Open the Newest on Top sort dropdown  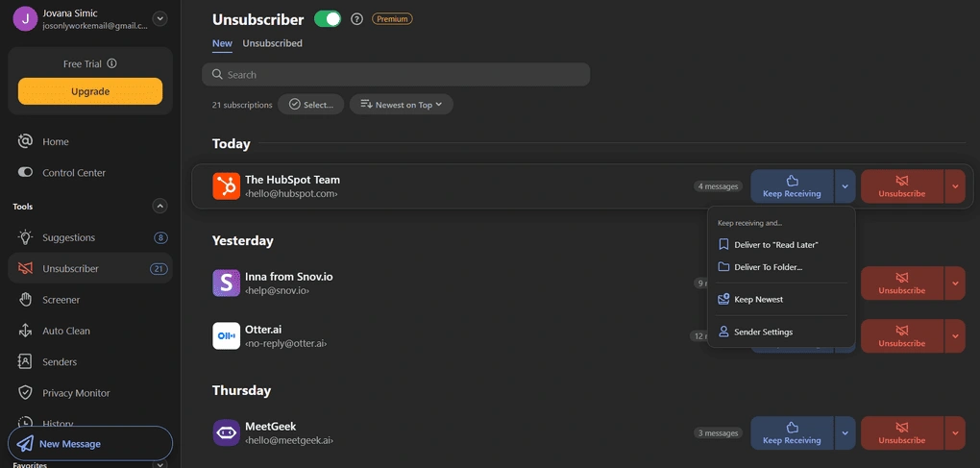(402, 105)
